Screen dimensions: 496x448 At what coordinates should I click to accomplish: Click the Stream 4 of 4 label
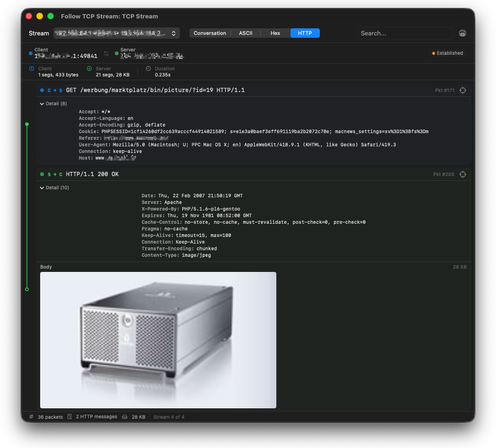point(169,417)
